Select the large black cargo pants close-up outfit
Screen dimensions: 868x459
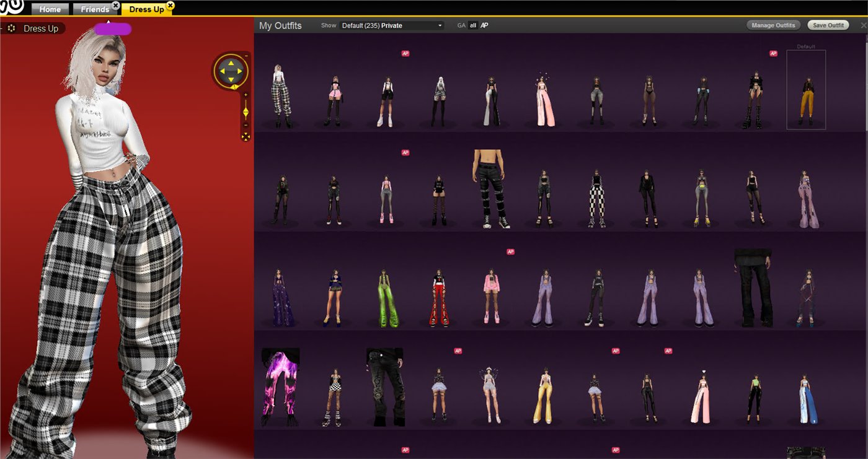click(491, 189)
